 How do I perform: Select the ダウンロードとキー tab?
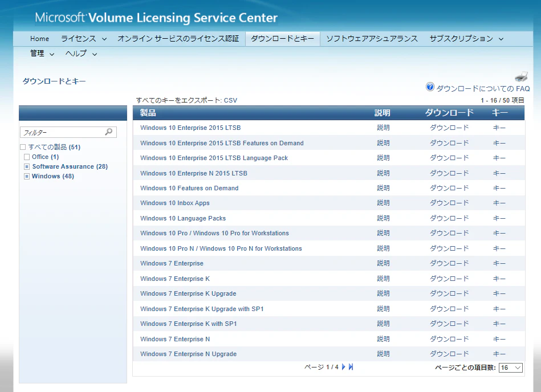(x=283, y=39)
